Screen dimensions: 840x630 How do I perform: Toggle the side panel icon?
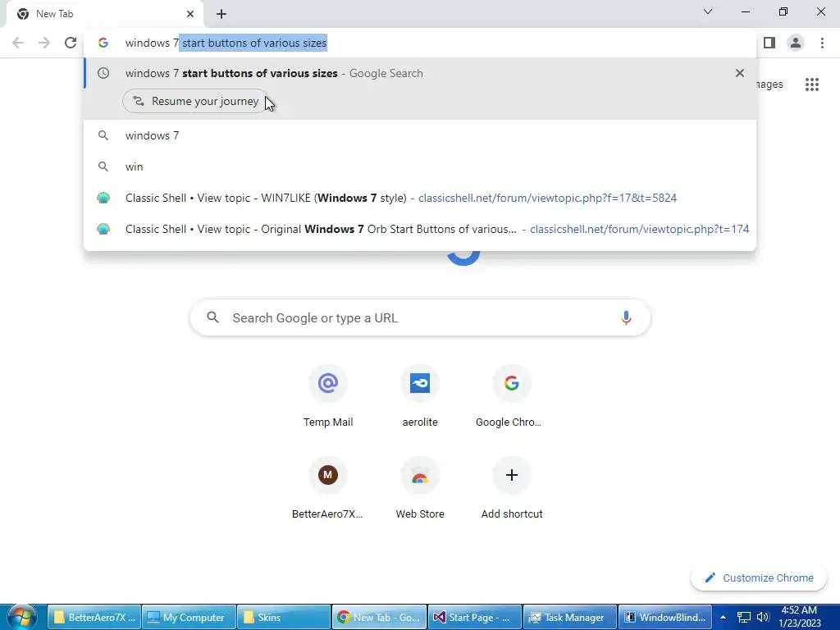pyautogui.click(x=769, y=43)
